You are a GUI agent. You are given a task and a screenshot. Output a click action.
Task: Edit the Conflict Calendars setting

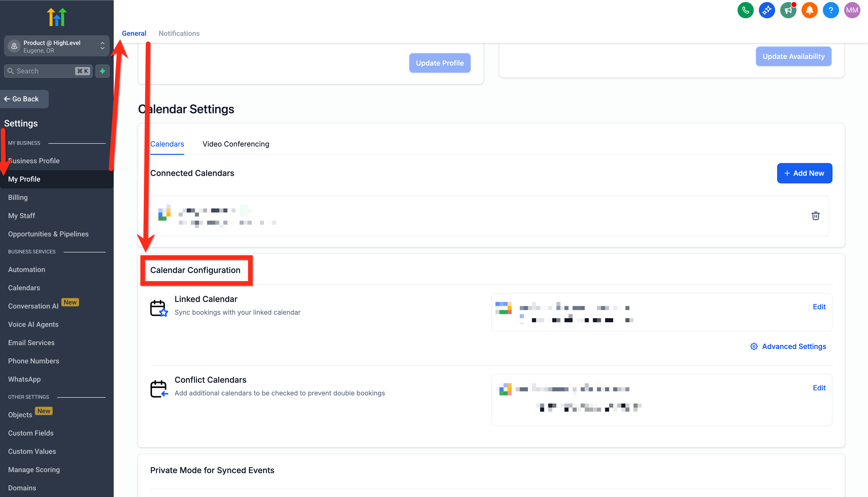click(x=819, y=388)
